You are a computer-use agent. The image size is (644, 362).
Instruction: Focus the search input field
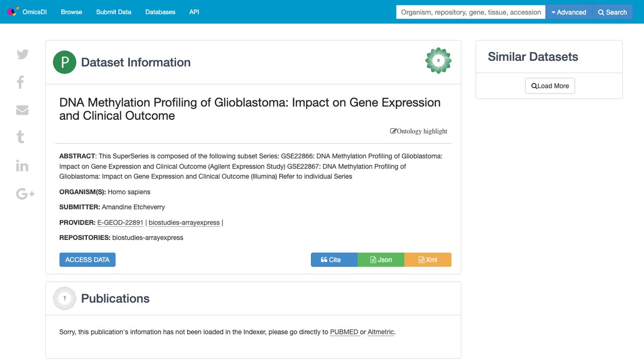(x=471, y=12)
